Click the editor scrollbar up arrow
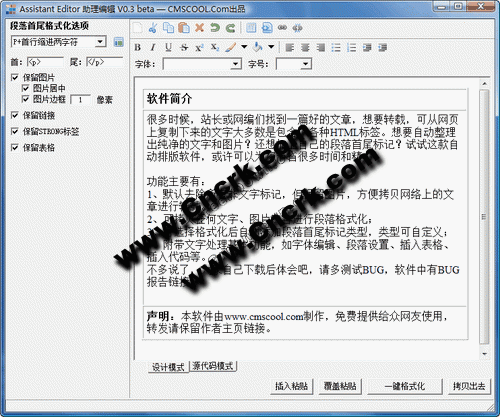Image resolution: width=500 pixels, height=417 pixels. click(x=484, y=84)
